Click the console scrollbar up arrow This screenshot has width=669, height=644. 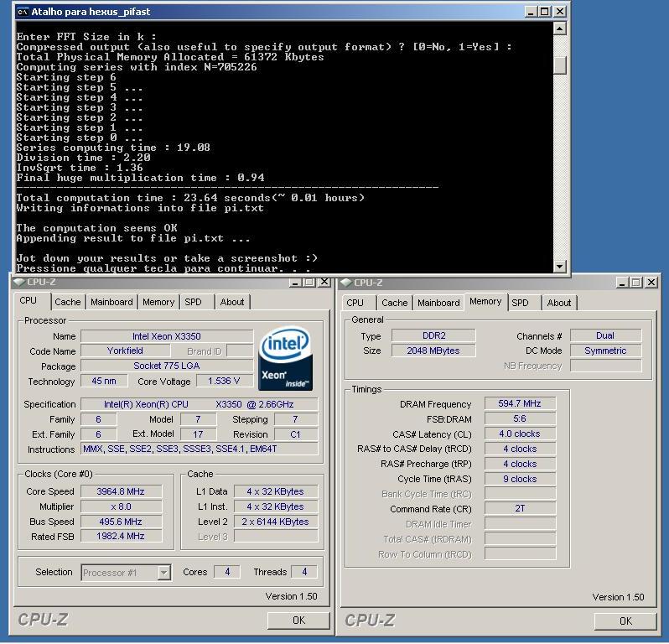click(x=560, y=29)
